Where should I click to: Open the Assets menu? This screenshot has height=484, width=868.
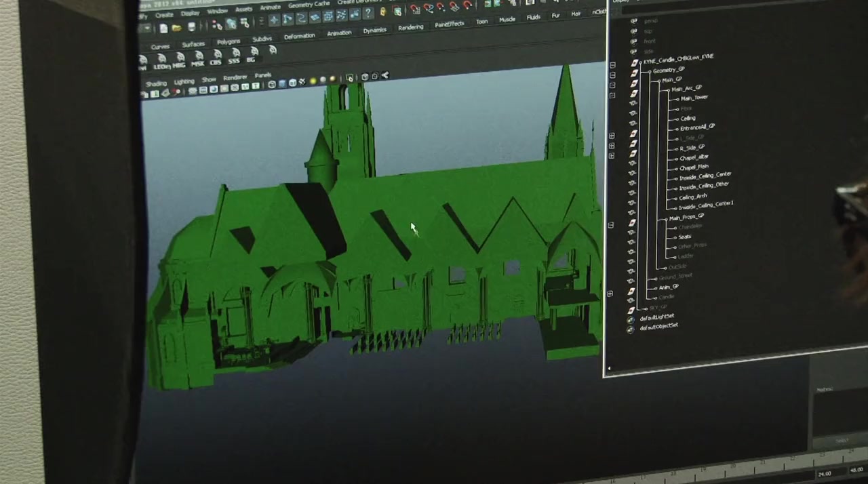pyautogui.click(x=243, y=9)
